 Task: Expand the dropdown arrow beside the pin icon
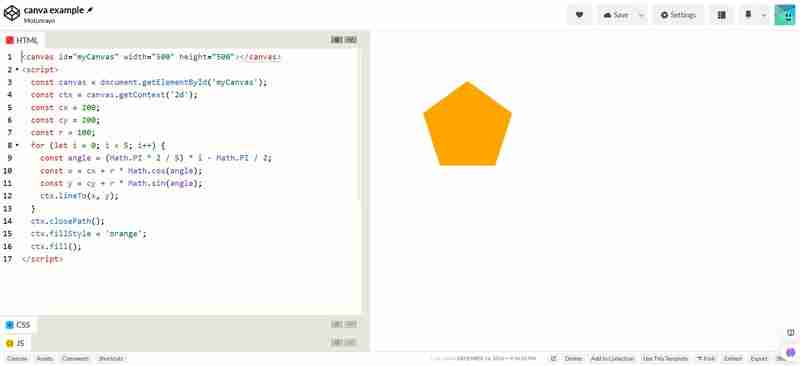click(x=763, y=15)
